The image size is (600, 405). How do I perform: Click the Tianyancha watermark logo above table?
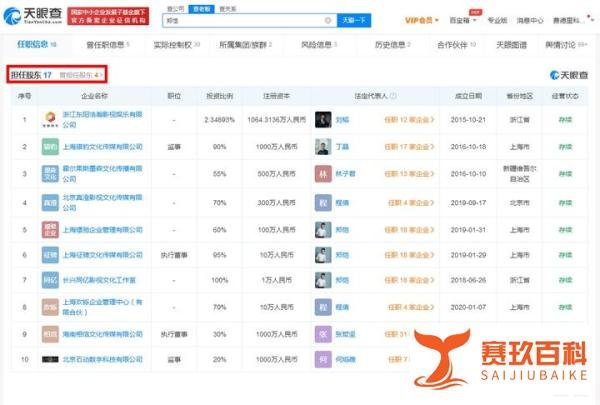pos(569,75)
